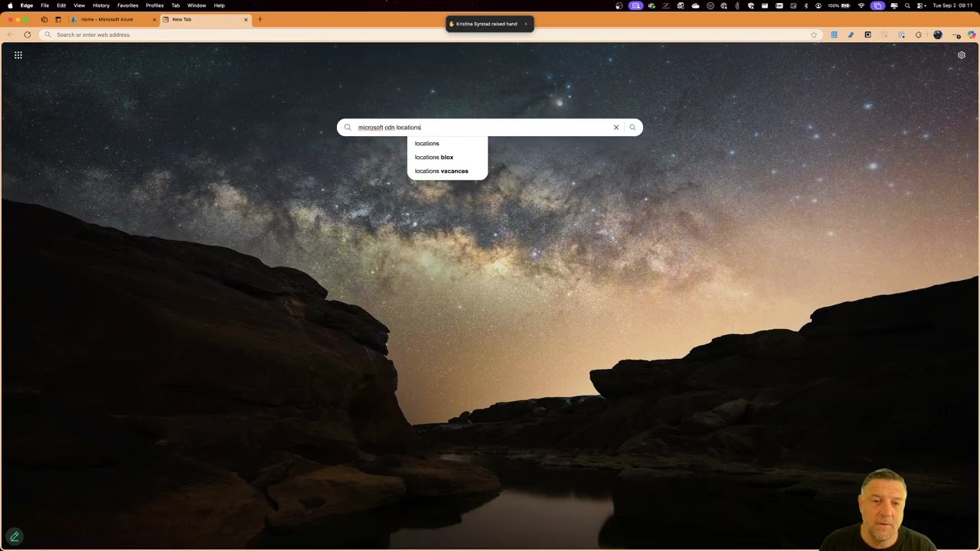Open the Edit menu

61,5
